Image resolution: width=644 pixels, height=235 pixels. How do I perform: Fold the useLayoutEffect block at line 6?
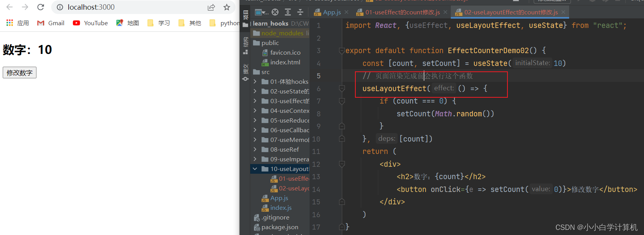[342, 88]
